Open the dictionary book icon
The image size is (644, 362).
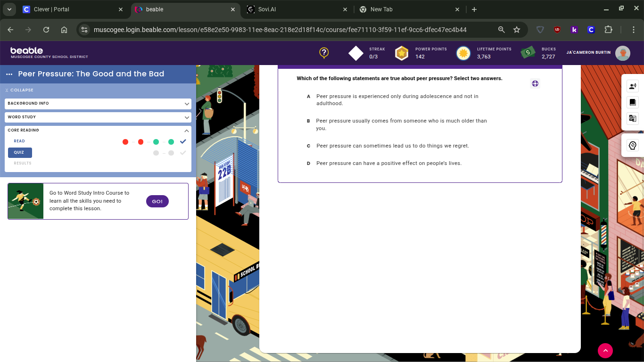[x=633, y=102]
